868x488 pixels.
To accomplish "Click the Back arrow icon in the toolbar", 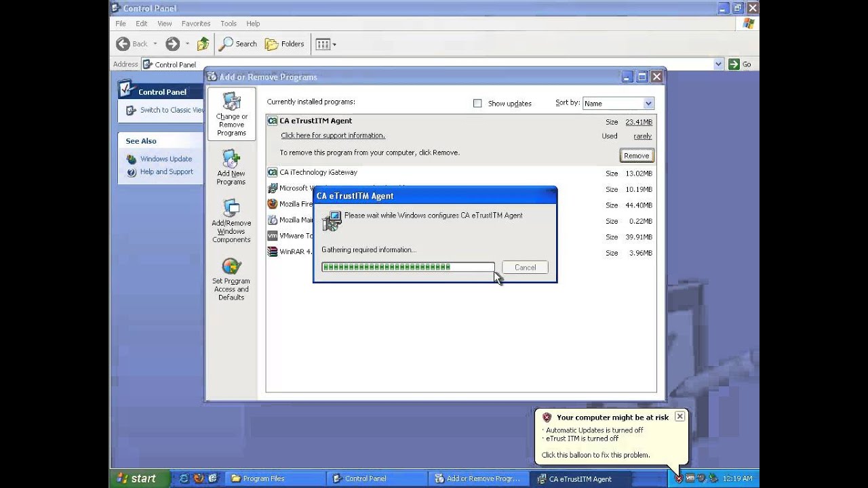I will tap(123, 44).
